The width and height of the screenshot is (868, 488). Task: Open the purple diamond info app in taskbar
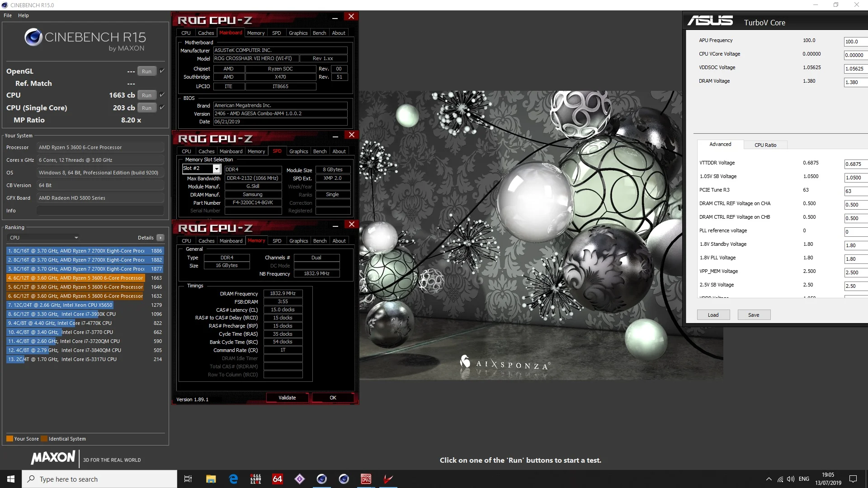[299, 479]
